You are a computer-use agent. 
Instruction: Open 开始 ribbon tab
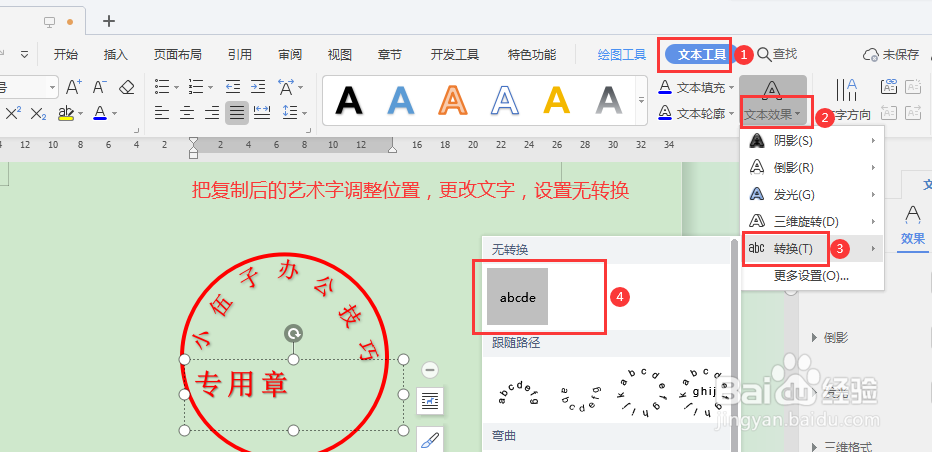point(65,55)
